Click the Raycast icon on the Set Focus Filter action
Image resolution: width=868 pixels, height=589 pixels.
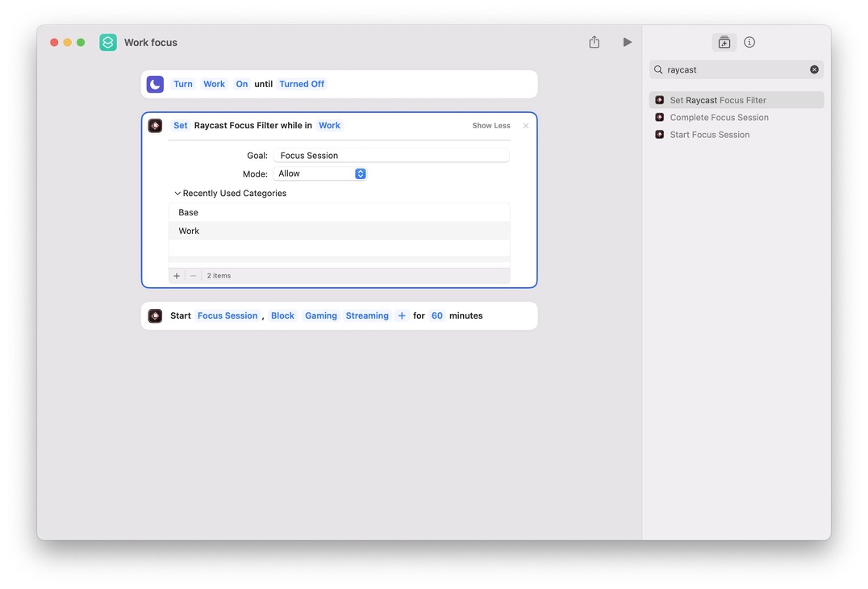155,125
